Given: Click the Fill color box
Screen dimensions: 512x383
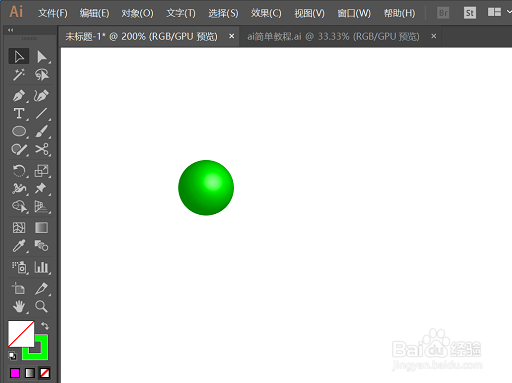Looking at the screenshot, I should 21,334.
